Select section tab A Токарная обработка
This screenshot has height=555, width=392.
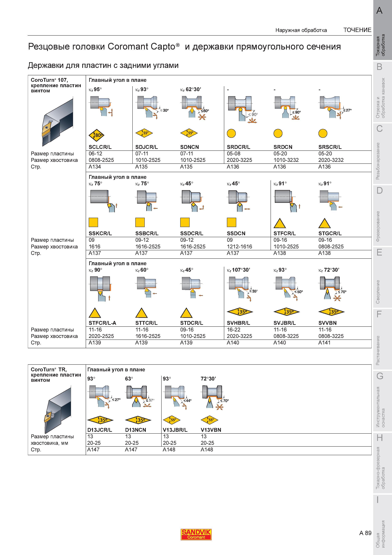click(x=382, y=30)
